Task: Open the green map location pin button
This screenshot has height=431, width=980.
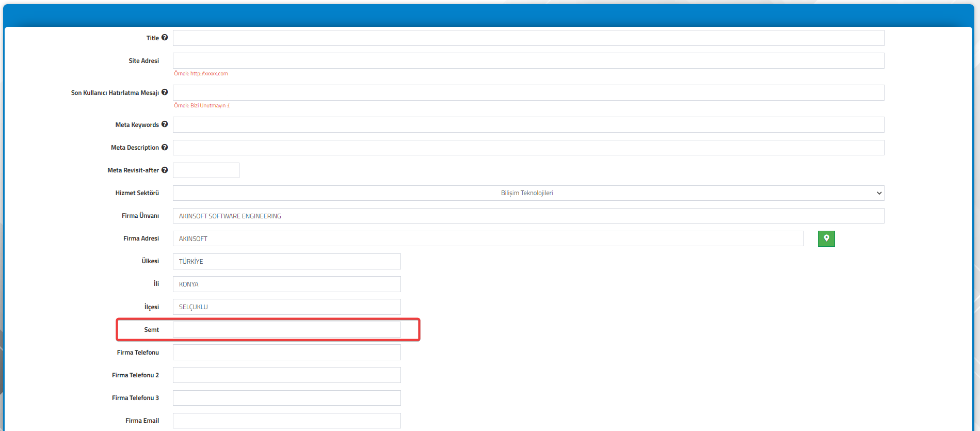Action: pyautogui.click(x=826, y=238)
